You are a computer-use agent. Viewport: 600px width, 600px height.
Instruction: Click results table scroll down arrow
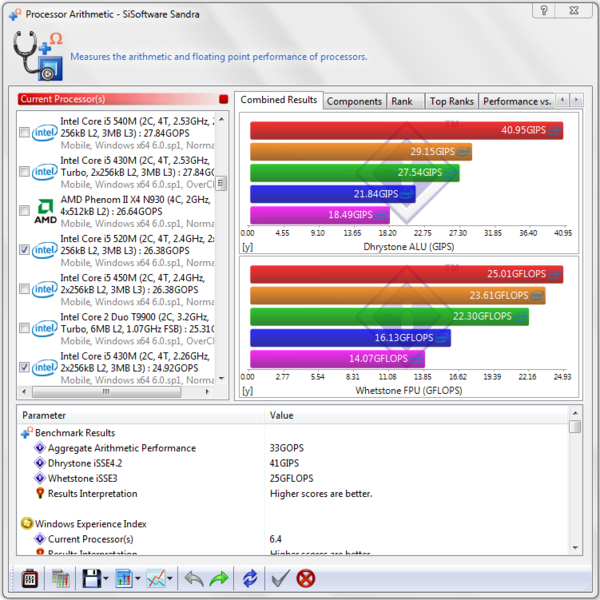(575, 548)
